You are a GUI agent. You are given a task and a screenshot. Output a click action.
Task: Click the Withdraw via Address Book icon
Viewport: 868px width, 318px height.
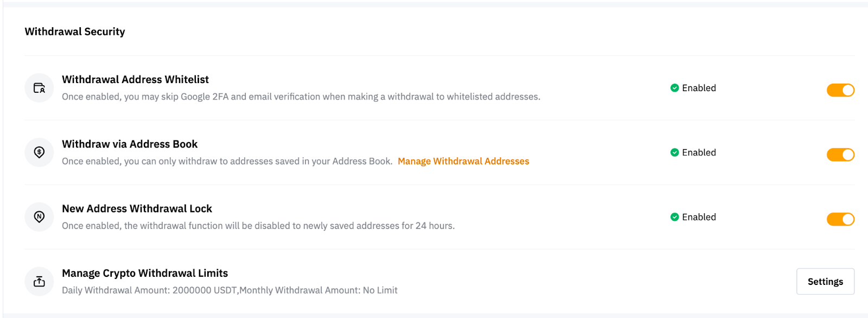(39, 152)
